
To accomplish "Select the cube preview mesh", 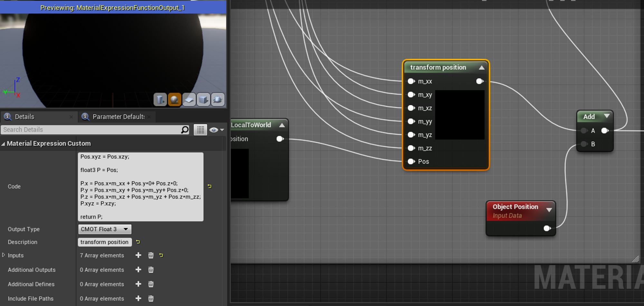I will click(203, 100).
